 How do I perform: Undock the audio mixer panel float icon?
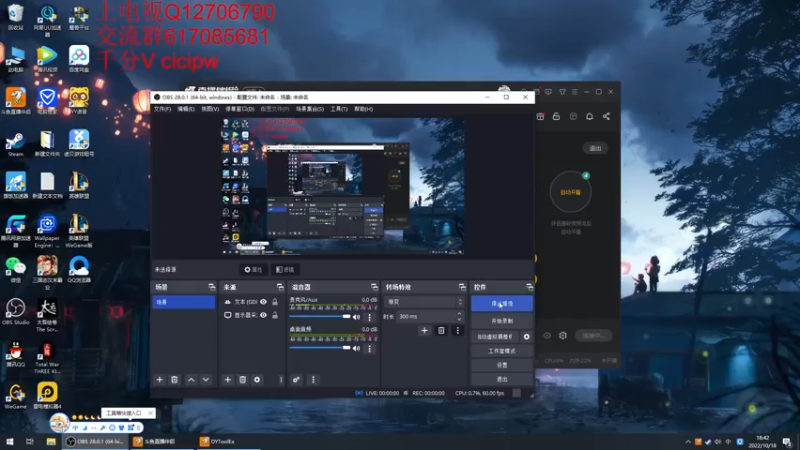(x=374, y=287)
